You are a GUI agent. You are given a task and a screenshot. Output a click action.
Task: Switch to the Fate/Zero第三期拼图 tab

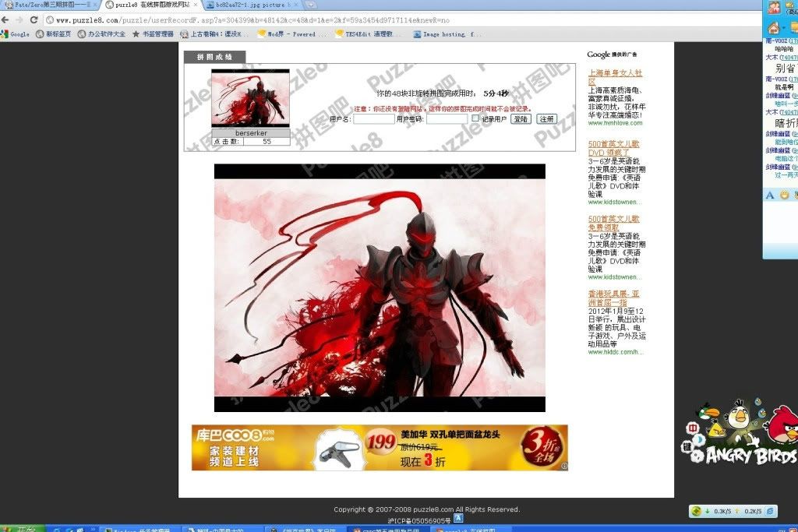pos(48,5)
